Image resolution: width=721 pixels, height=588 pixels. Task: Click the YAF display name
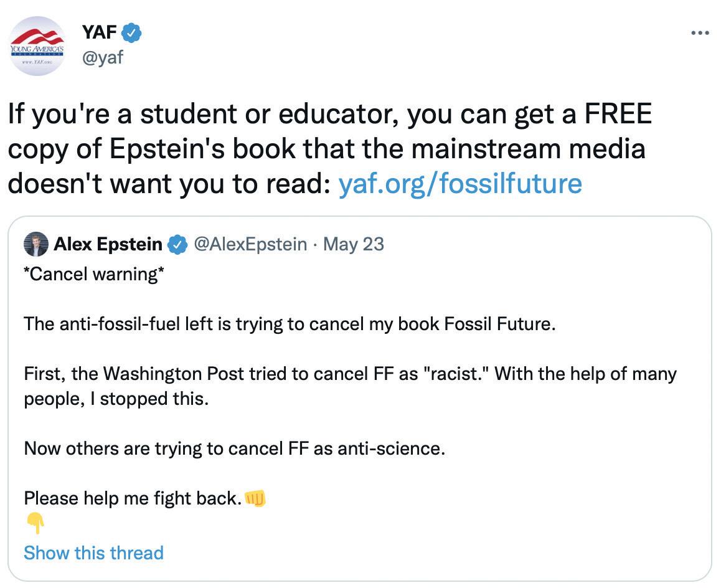point(100,32)
